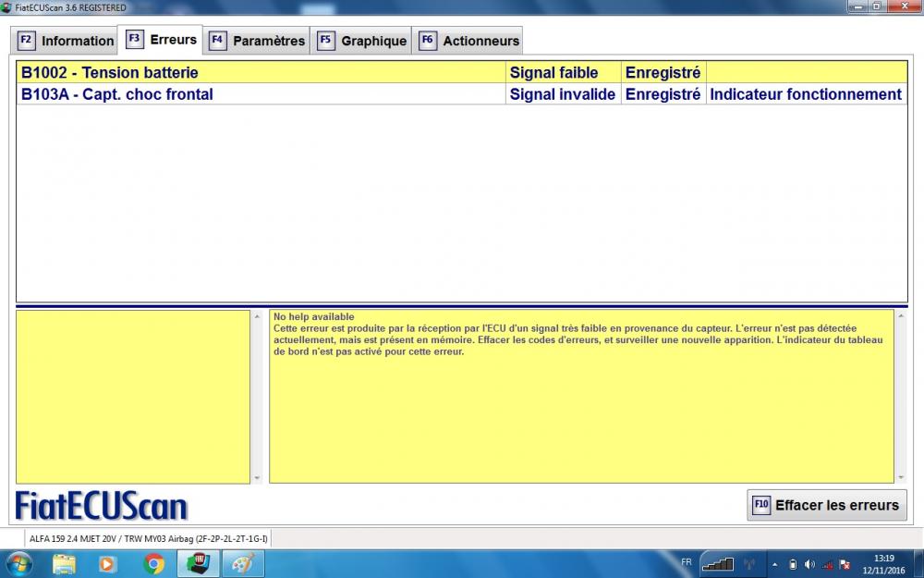Switch to the Paramètres tab
Viewport: 924px width, 578px height.
click(256, 41)
